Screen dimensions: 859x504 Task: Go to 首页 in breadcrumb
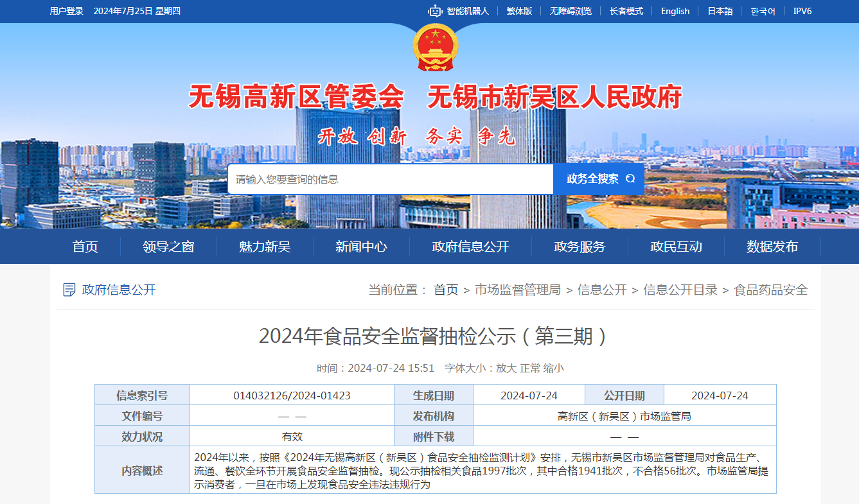[x=446, y=290]
